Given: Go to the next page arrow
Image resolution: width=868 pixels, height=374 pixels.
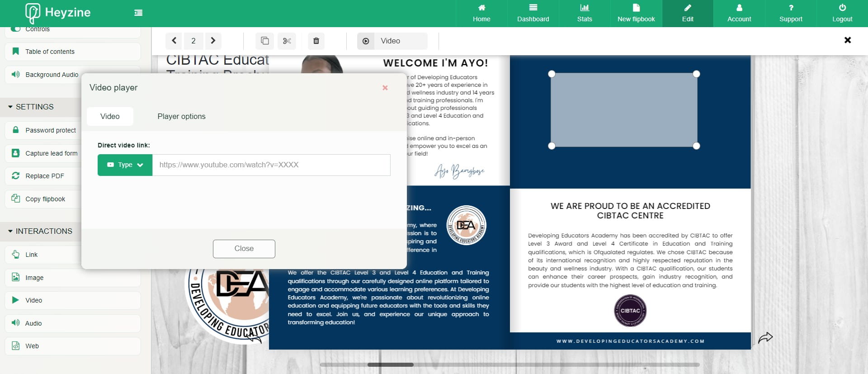Looking at the screenshot, I should coord(213,41).
